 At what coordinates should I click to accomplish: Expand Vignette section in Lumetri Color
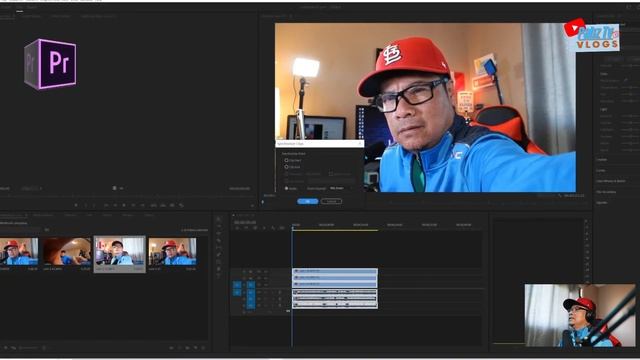pos(602,202)
